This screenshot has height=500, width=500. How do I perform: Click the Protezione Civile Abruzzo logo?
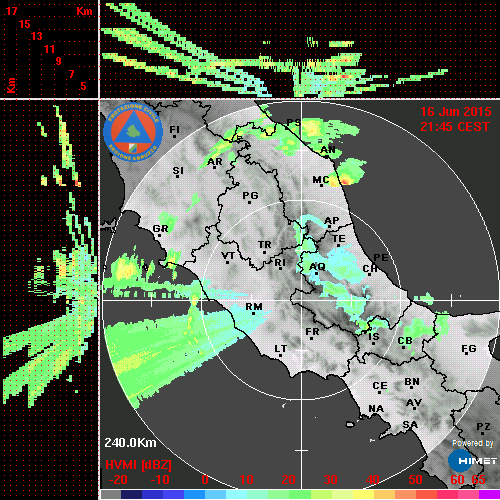[133, 132]
